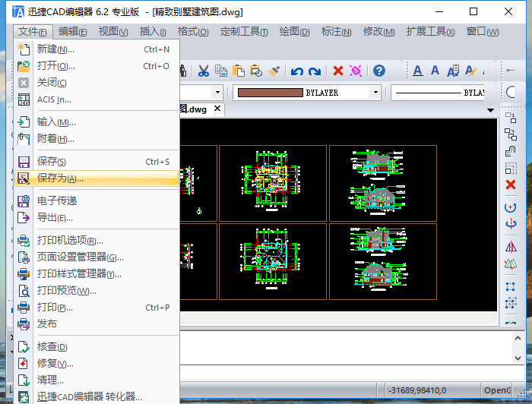The width and height of the screenshot is (532, 404).
Task: Select 打印样式管理器(Y)... entry
Action: click(x=97, y=274)
